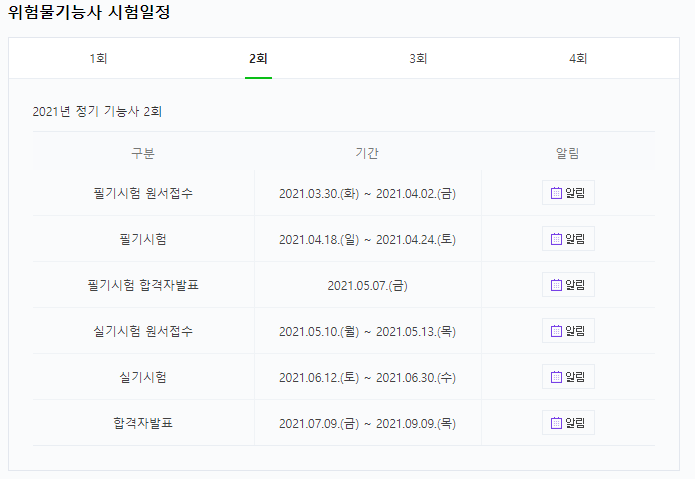The width and height of the screenshot is (695, 479).
Task: Open the 3회 schedule tab
Action: click(x=418, y=58)
